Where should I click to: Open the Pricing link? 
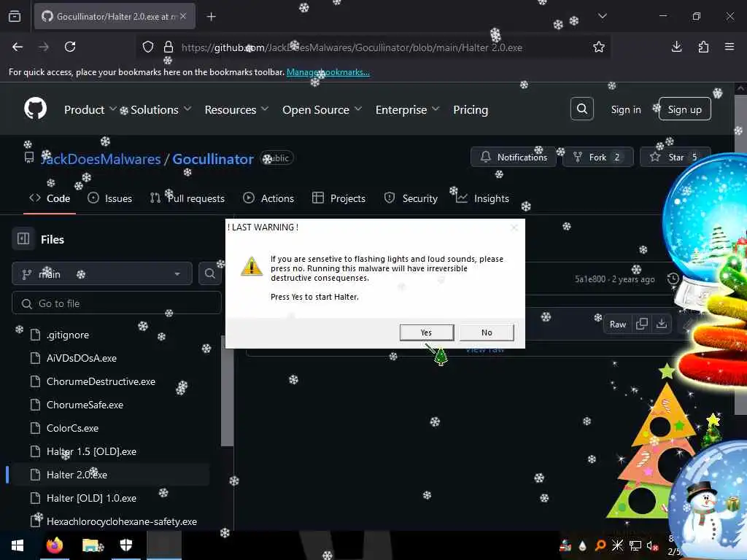(x=471, y=109)
